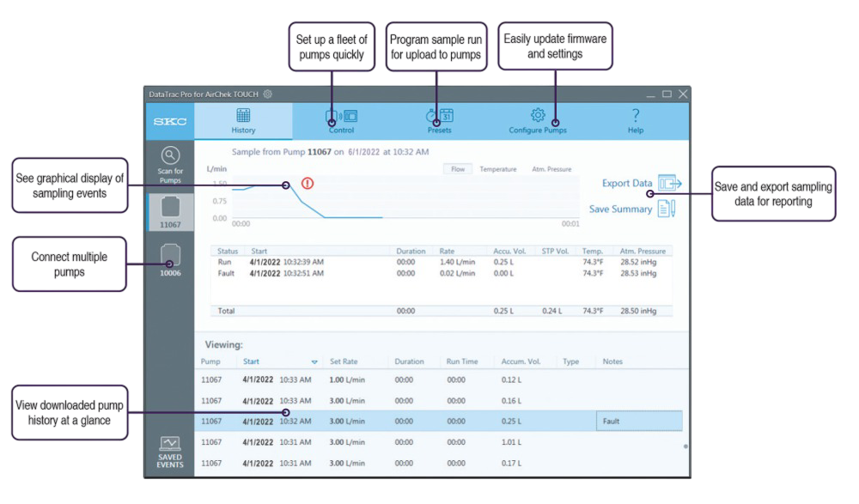Viewport: 859px width, 504px height.
Task: Click Export Data
Action: [642, 183]
